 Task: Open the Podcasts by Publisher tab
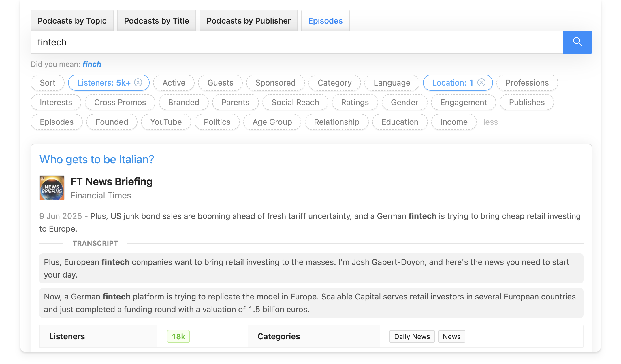tap(248, 20)
